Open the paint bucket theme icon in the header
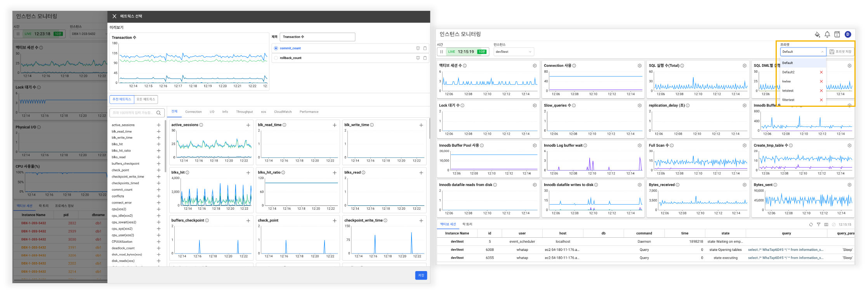868x294 pixels. [817, 34]
